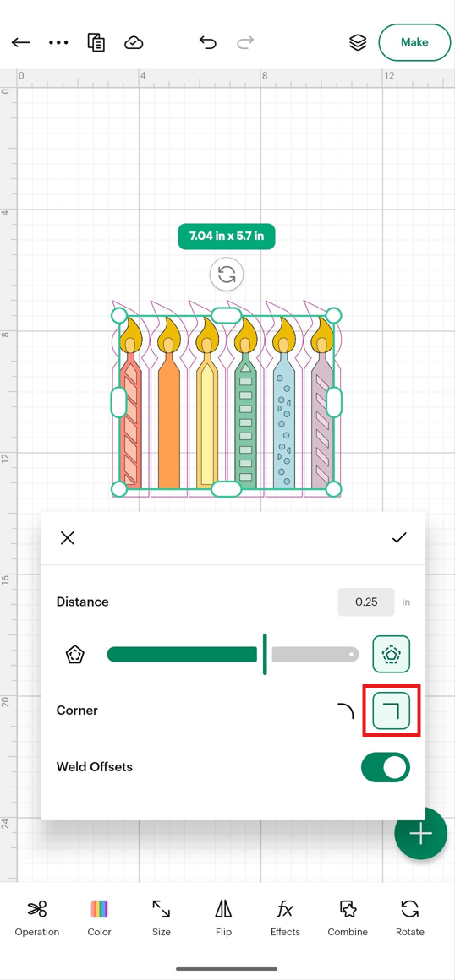Confirm offset with the checkmark
The height and width of the screenshot is (980, 455).
pos(399,538)
